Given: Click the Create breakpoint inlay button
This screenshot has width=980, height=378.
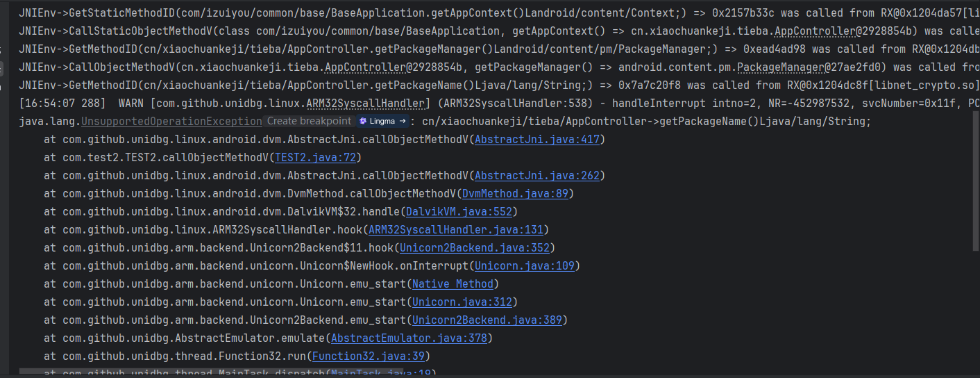Looking at the screenshot, I should [x=309, y=121].
